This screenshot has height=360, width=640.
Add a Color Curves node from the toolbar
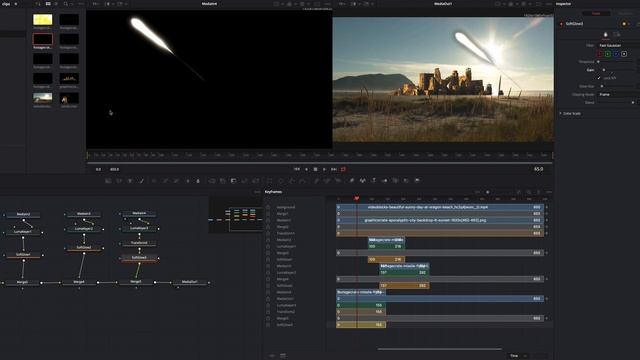click(165, 180)
